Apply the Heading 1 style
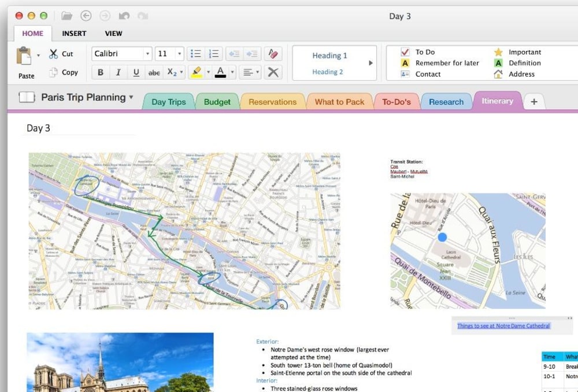 tap(329, 56)
